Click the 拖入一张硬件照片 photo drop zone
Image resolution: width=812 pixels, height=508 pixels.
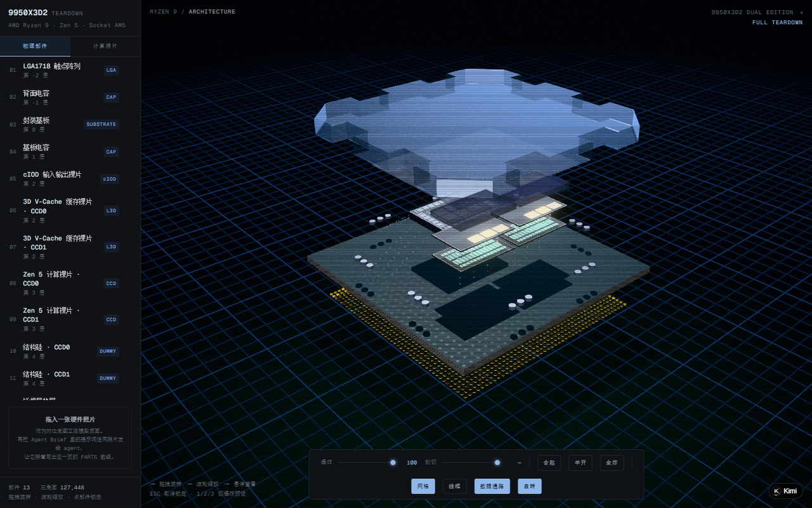(70, 438)
